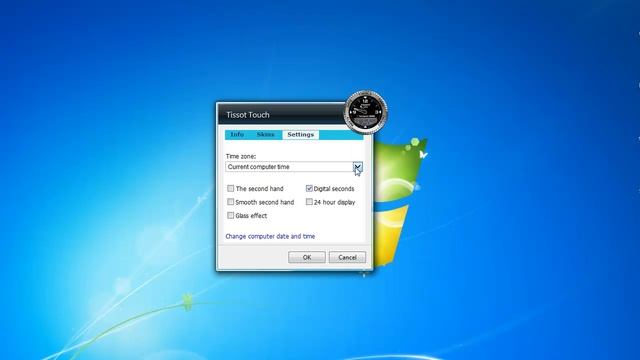Turn on the Glass effect checkbox

[x=231, y=216]
